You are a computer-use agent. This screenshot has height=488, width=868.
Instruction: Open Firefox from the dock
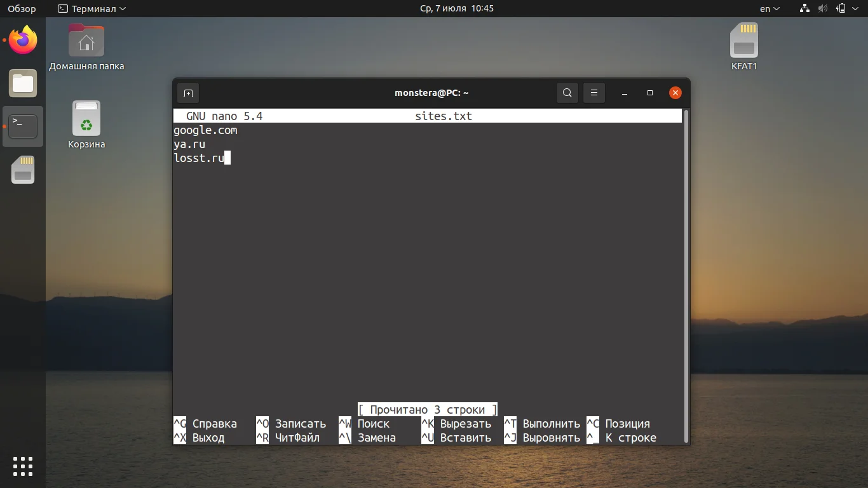[x=23, y=41]
